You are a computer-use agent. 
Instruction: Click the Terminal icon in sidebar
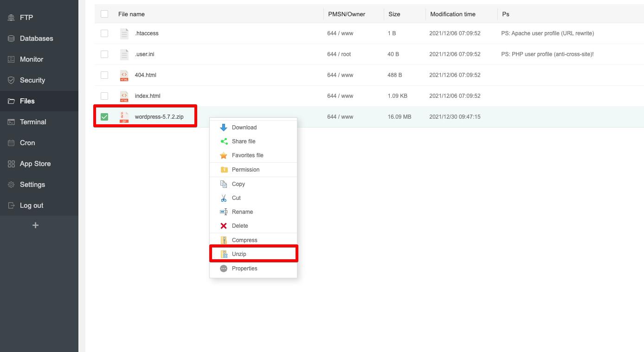[x=11, y=122]
